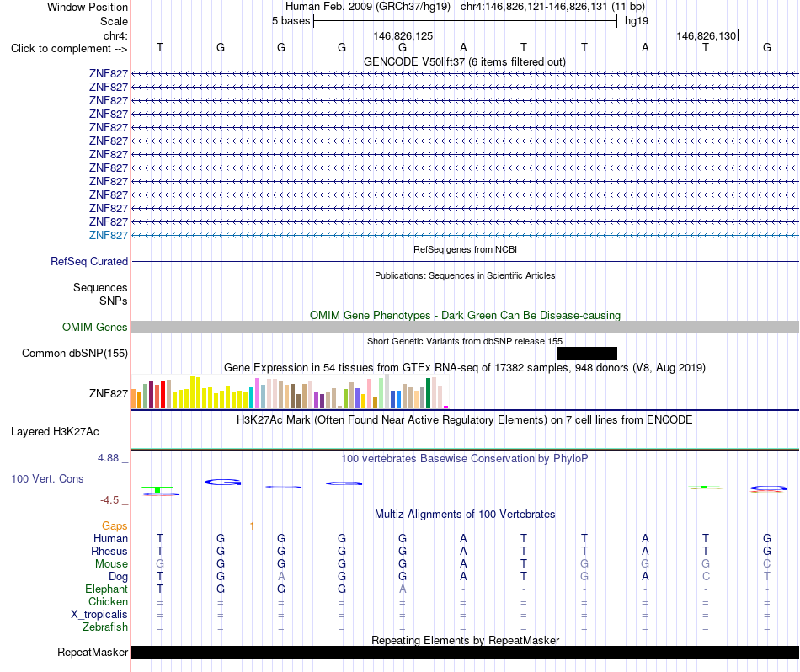Click the Zebrafish alignment row label
This screenshot has width=800, height=672.
click(105, 627)
